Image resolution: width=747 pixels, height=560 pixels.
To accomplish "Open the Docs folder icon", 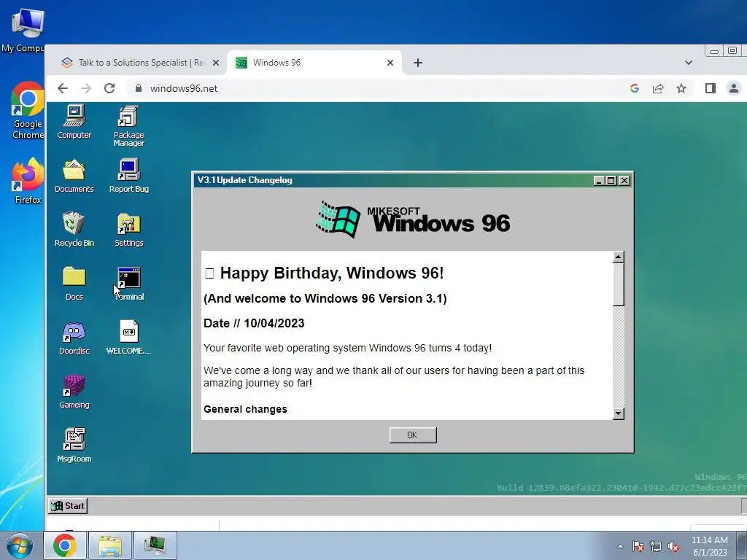I will pos(74,284).
